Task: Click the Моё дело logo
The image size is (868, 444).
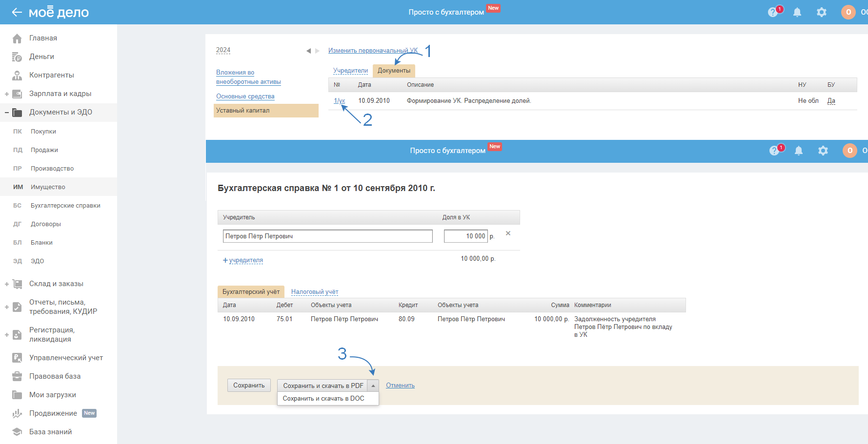Action: [59, 12]
